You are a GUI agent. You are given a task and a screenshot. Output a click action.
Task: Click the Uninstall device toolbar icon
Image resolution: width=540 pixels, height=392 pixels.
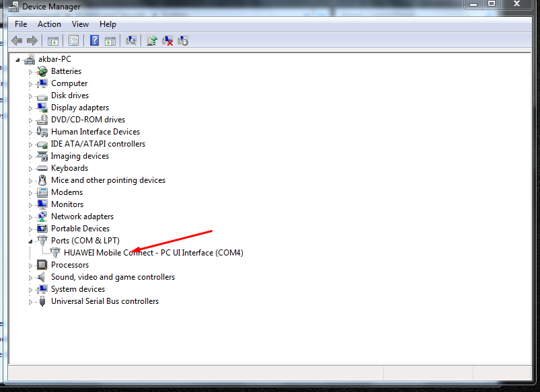(167, 40)
